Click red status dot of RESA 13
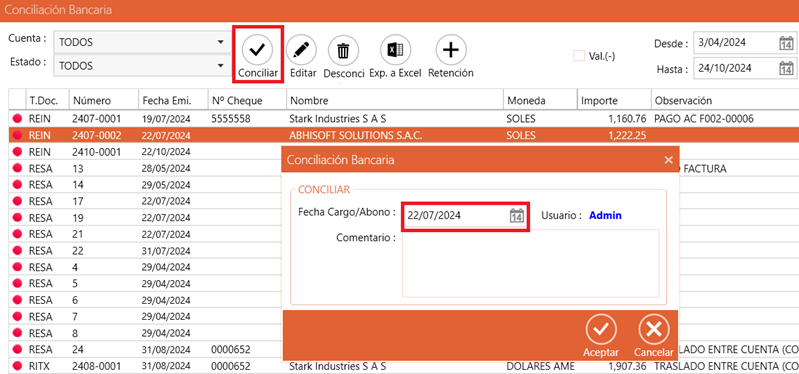 17,168
